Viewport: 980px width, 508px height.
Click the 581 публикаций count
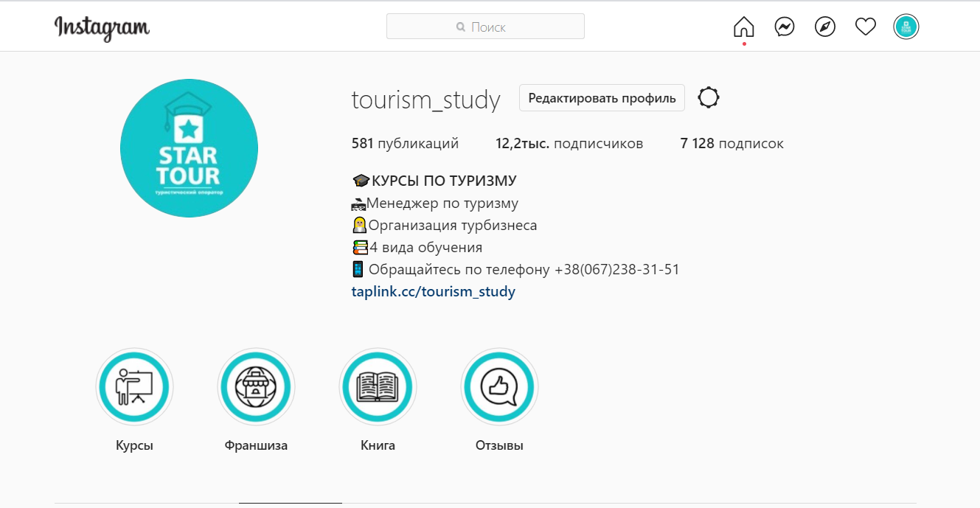click(406, 144)
